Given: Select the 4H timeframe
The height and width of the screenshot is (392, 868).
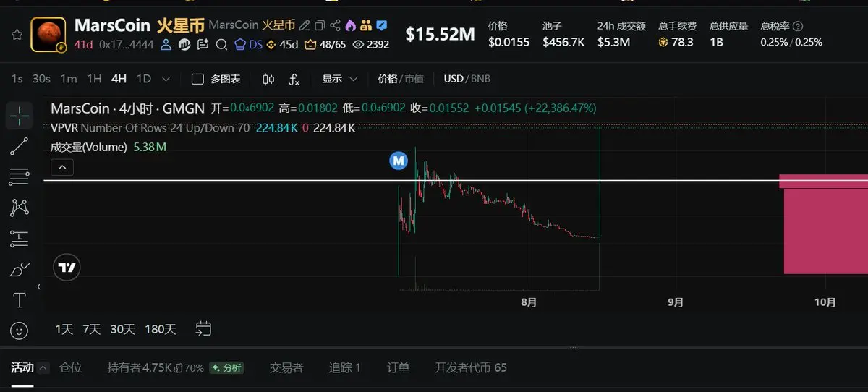Looking at the screenshot, I should coord(119,79).
